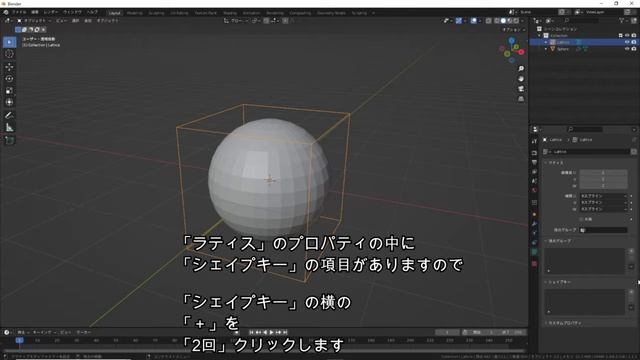640x360 pixels.
Task: Open the Interpolation U type dropdown
Action: click(603, 196)
